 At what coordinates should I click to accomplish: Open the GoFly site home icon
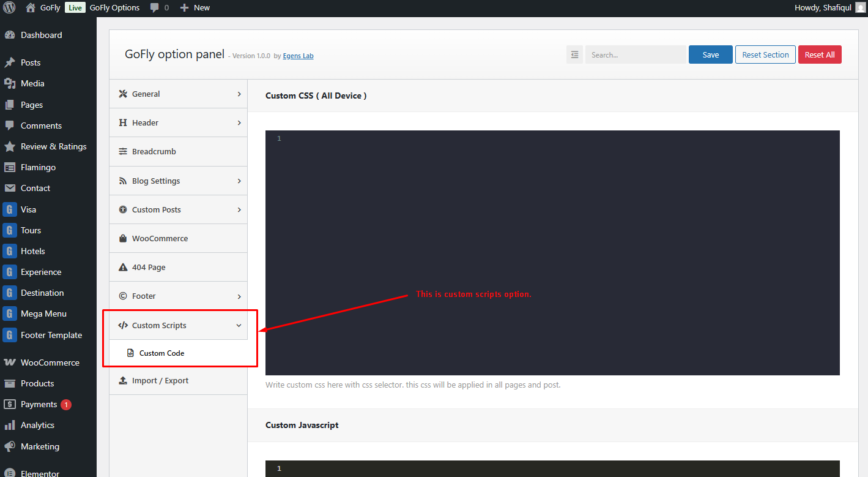click(31, 8)
